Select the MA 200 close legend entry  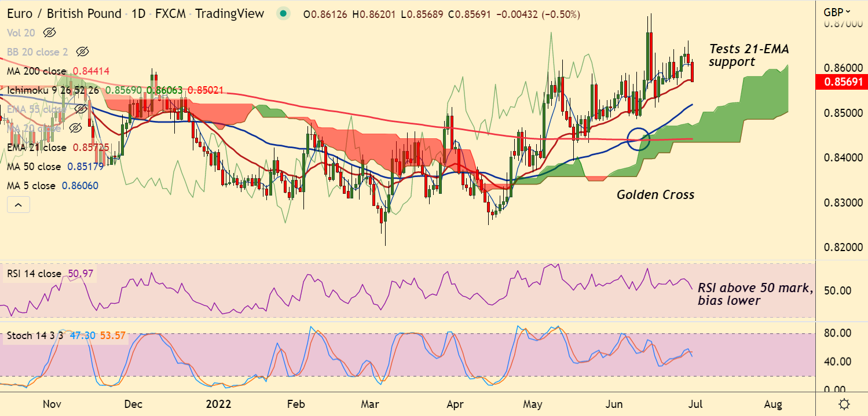coord(36,71)
